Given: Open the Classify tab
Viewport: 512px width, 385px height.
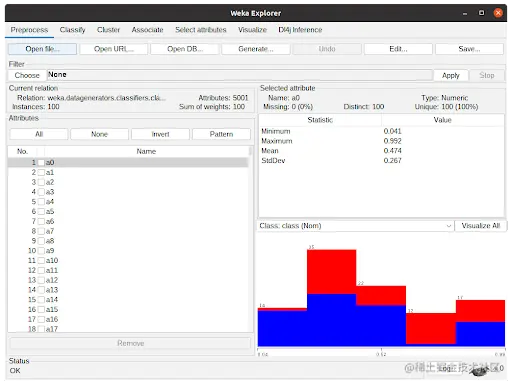Looking at the screenshot, I should (73, 30).
